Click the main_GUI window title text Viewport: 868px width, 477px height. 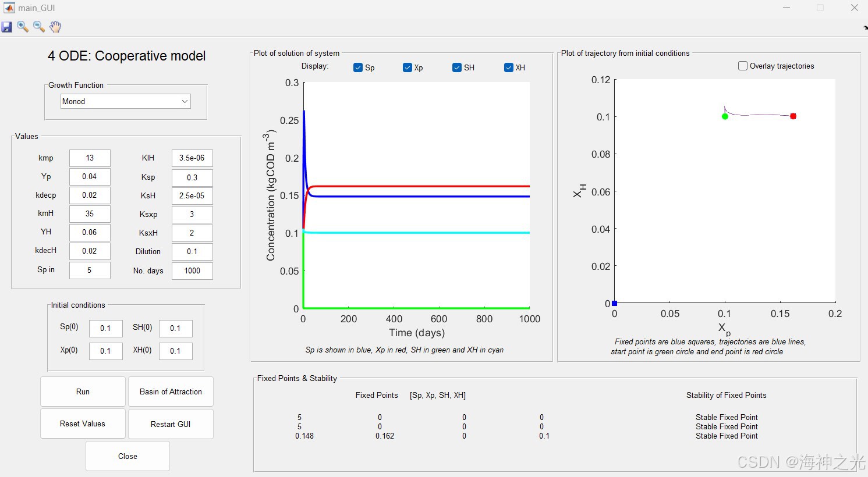pyautogui.click(x=37, y=8)
